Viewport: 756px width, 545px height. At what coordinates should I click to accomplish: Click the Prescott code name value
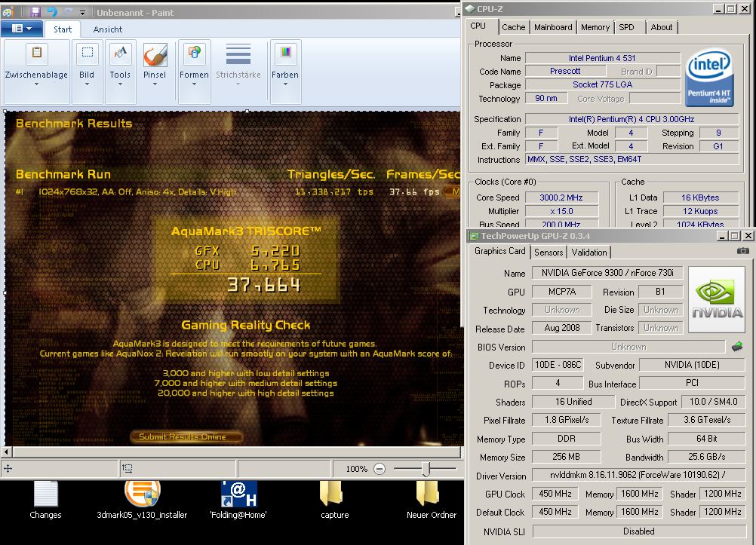pyautogui.click(x=565, y=72)
